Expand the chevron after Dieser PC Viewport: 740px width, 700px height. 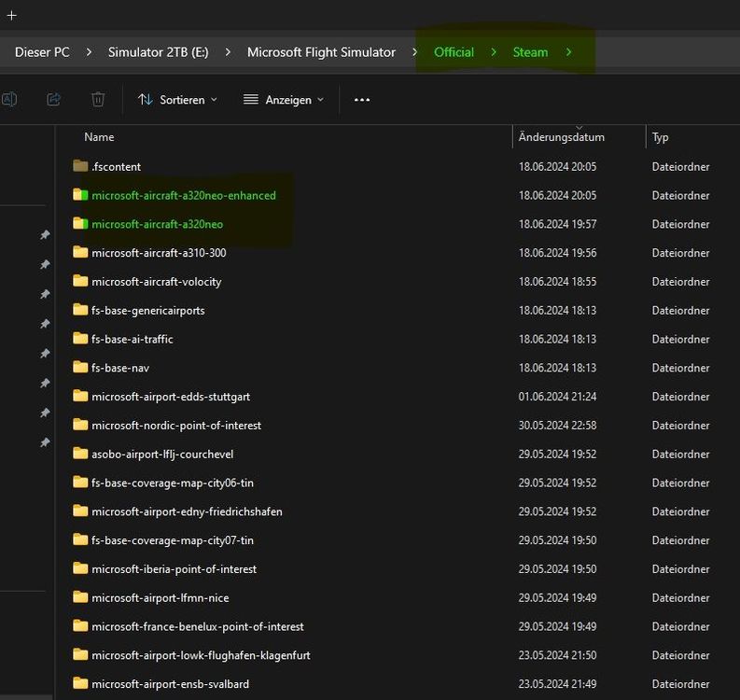point(89,52)
